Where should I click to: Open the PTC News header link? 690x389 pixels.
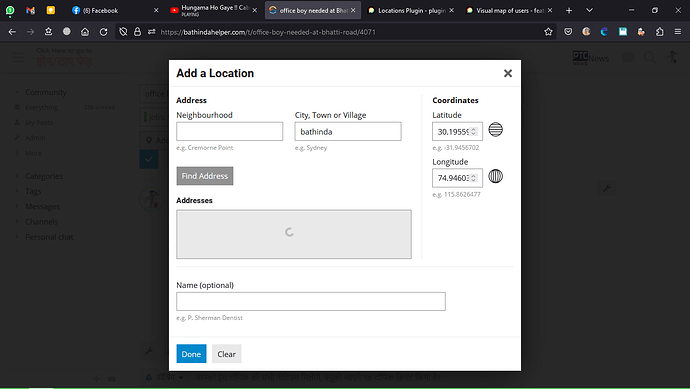point(591,58)
